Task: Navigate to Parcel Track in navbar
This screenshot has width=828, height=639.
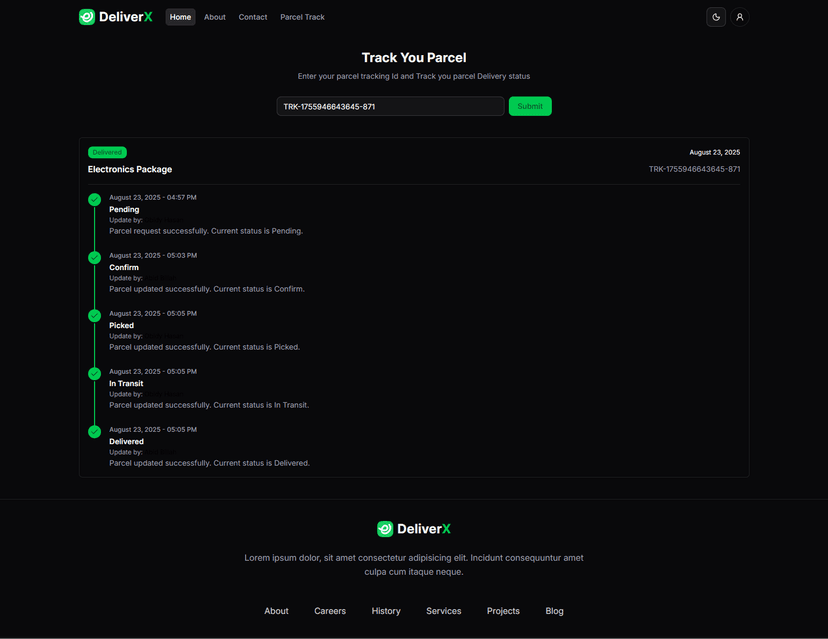Action: point(302,17)
